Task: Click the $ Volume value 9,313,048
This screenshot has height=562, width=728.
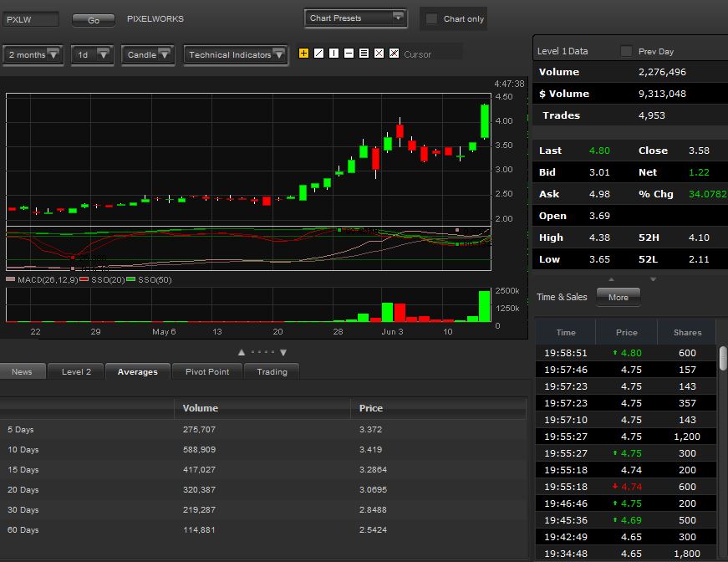Action: click(662, 94)
